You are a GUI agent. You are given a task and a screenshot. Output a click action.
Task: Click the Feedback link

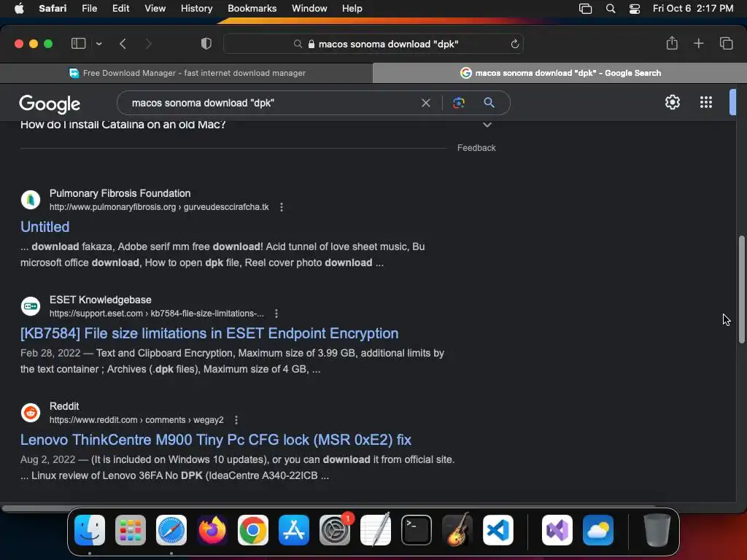(476, 147)
